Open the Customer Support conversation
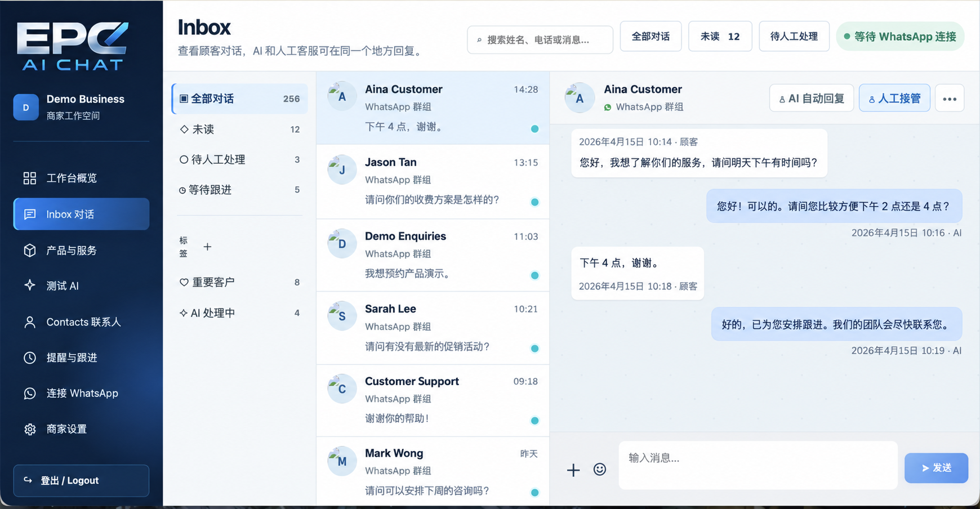980x509 pixels. coord(433,400)
